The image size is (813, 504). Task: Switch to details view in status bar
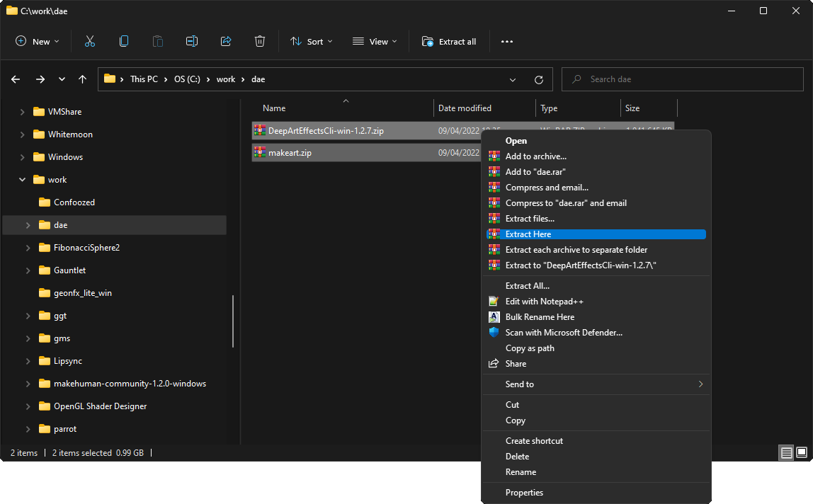787,452
